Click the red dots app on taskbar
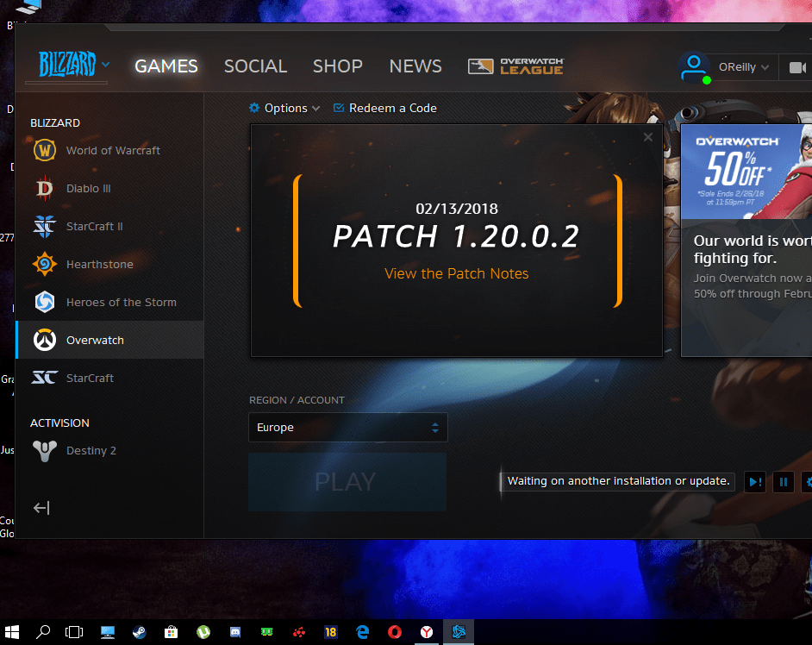 coord(299,632)
